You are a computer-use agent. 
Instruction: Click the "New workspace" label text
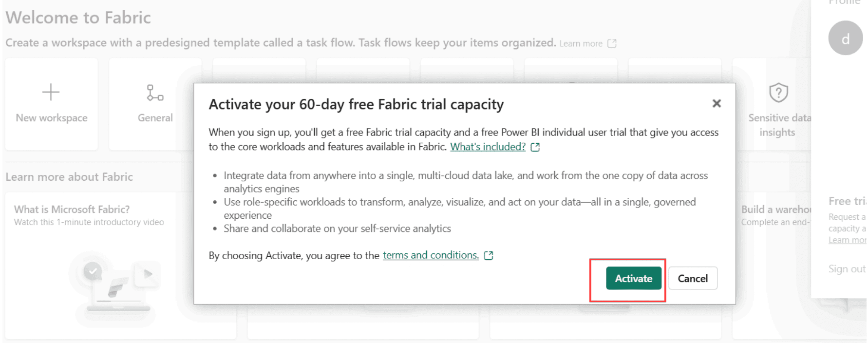tap(52, 118)
